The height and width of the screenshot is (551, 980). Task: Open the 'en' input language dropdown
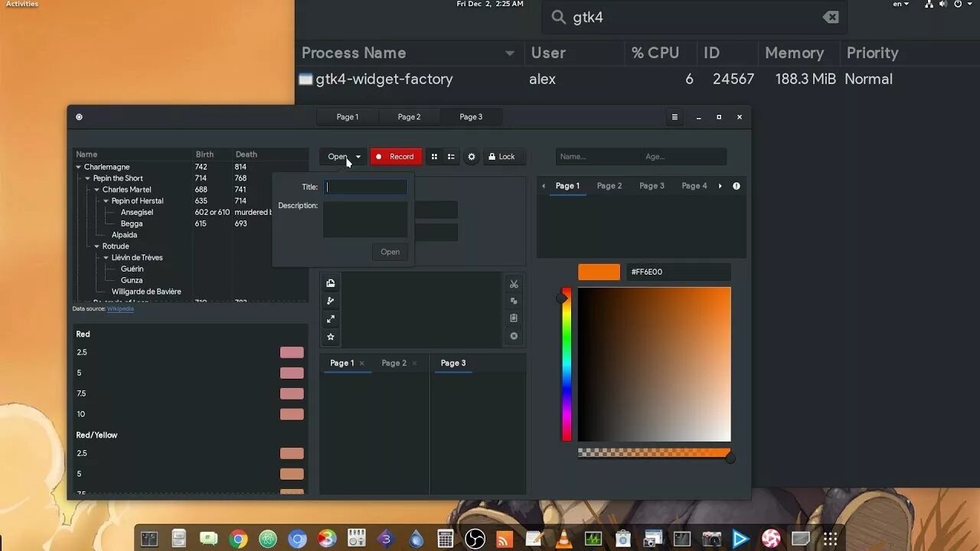point(901,4)
